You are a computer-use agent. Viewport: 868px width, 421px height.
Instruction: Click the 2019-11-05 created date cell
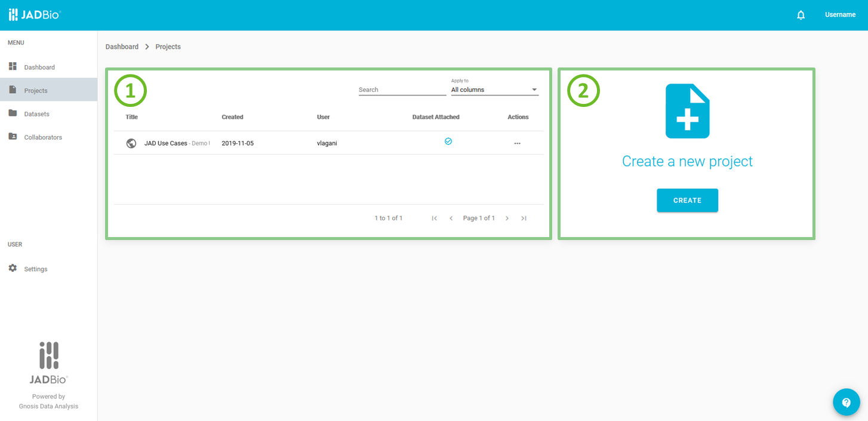pyautogui.click(x=238, y=143)
